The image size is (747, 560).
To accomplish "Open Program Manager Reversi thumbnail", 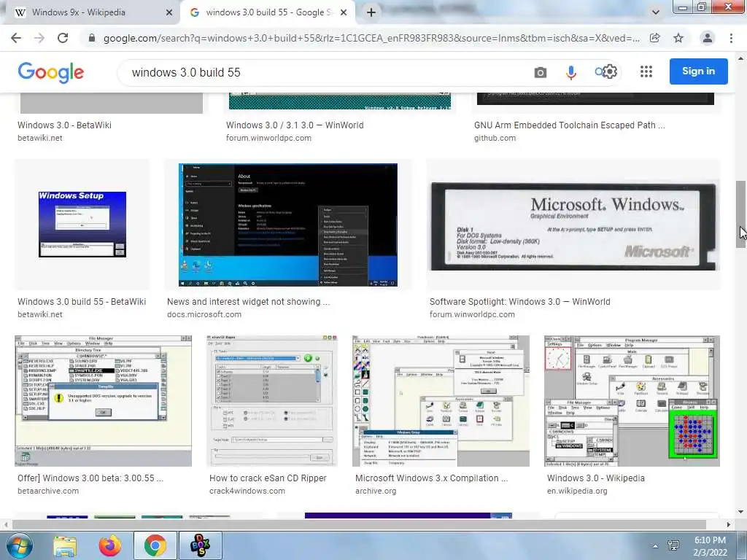I will [632, 401].
